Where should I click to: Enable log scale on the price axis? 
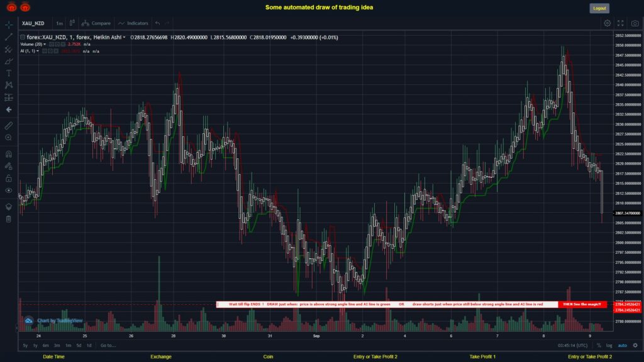pos(609,345)
